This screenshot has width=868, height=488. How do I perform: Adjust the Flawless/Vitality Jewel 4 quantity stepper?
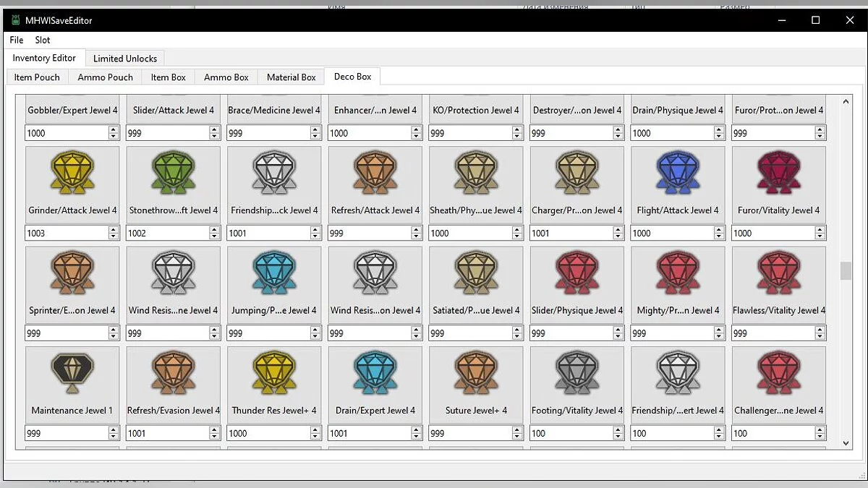click(x=820, y=333)
